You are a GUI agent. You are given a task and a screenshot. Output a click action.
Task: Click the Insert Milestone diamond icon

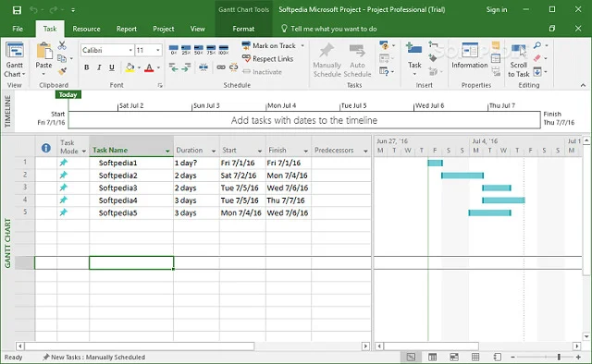[x=433, y=57]
